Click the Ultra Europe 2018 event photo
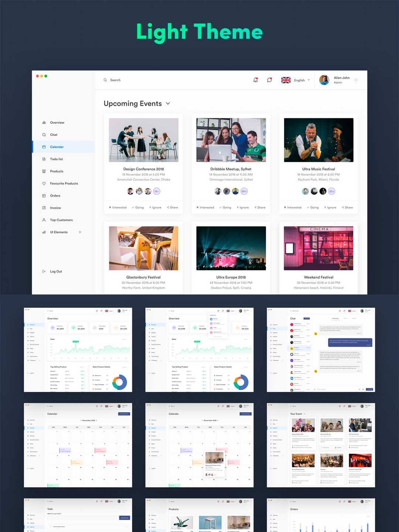The height and width of the screenshot is (532, 399). (x=231, y=248)
